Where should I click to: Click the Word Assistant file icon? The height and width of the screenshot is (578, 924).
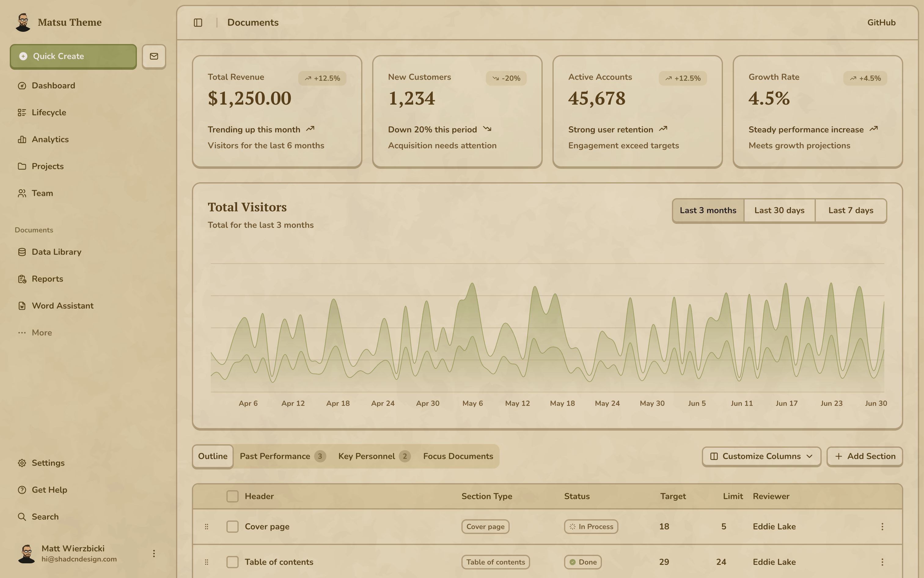coord(22,306)
